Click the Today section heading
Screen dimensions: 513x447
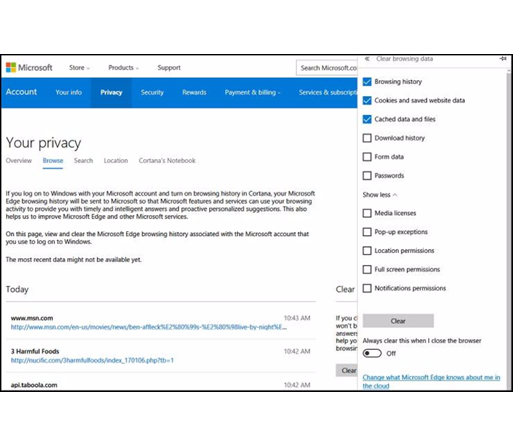click(17, 289)
